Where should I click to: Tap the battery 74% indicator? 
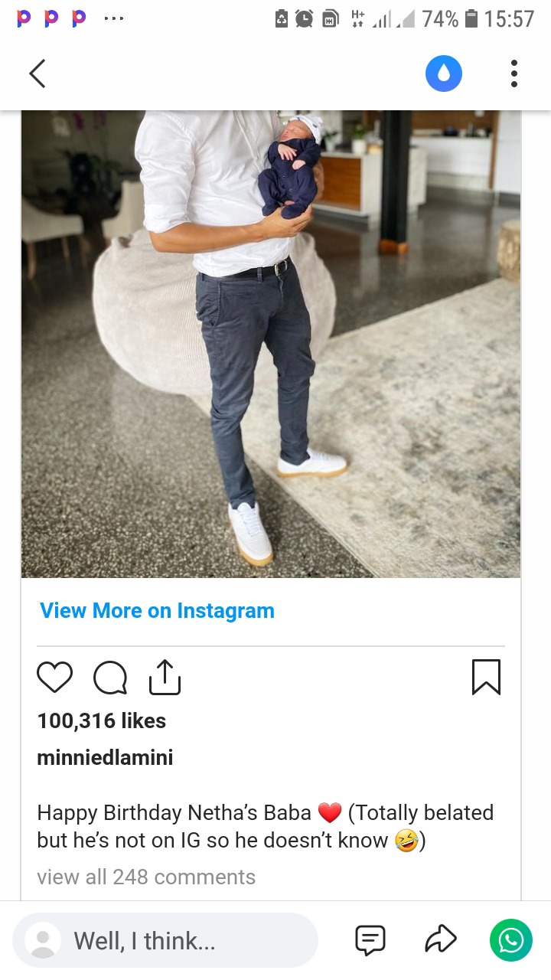(449, 18)
